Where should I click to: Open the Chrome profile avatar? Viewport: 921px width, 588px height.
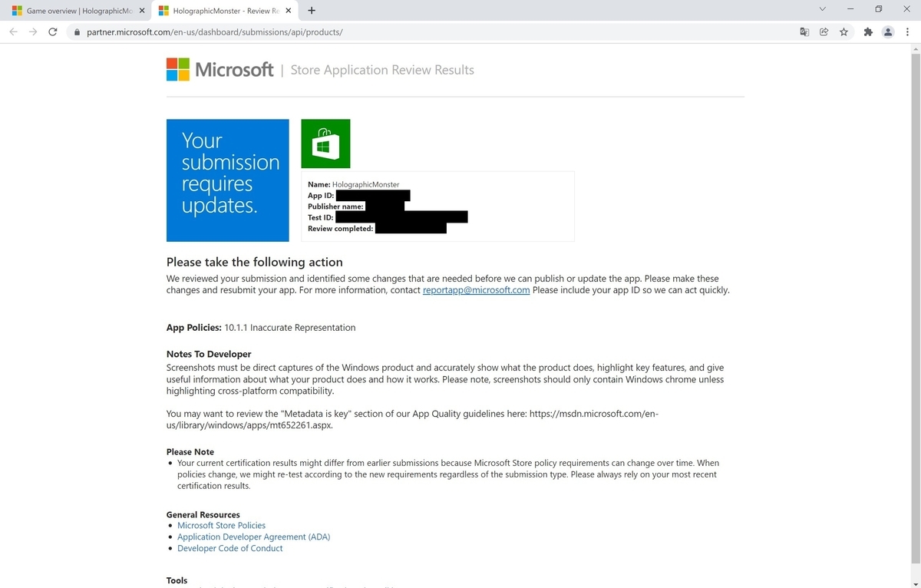[888, 32]
